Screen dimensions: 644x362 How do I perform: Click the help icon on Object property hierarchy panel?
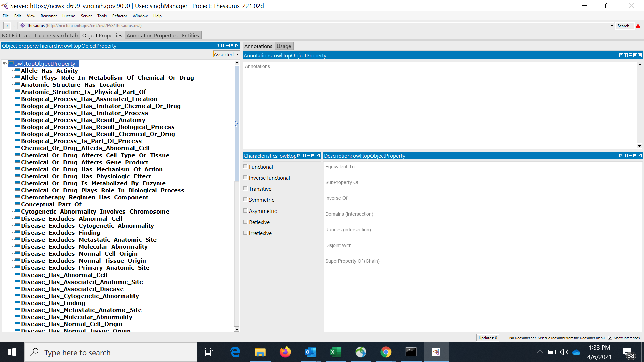click(218, 45)
